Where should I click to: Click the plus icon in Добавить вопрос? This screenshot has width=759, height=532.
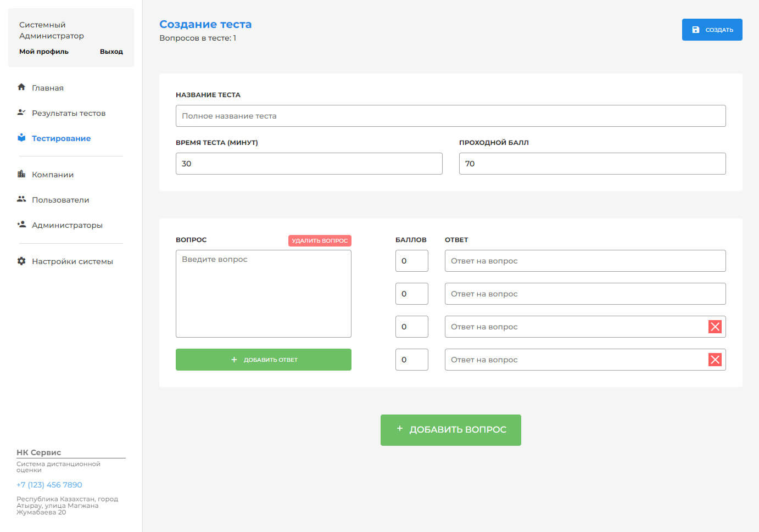pyautogui.click(x=400, y=428)
